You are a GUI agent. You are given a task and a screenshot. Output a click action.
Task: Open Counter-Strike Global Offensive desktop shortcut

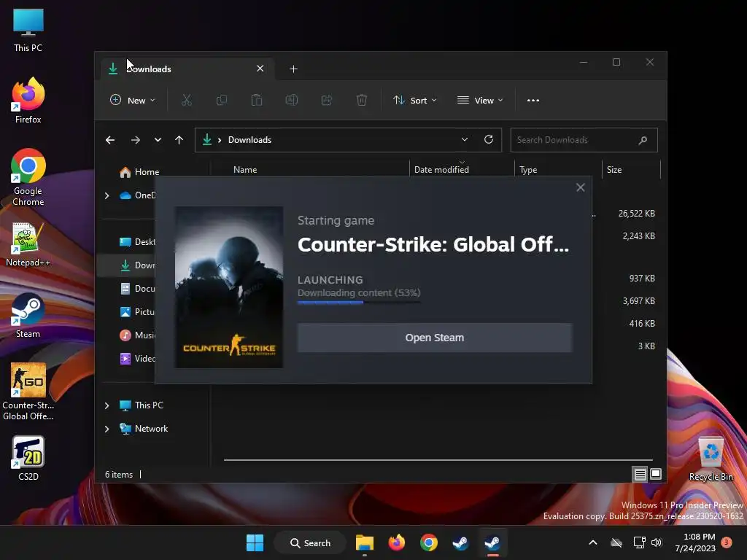(x=28, y=392)
